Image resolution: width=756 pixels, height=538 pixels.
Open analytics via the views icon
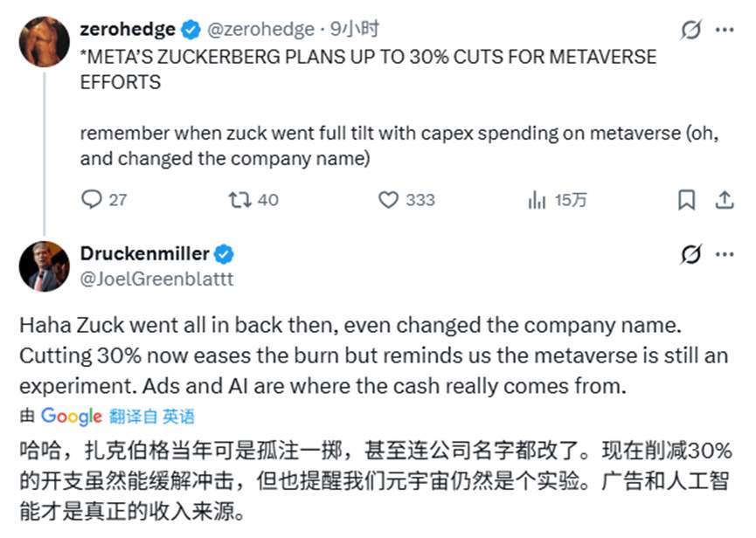[536, 199]
